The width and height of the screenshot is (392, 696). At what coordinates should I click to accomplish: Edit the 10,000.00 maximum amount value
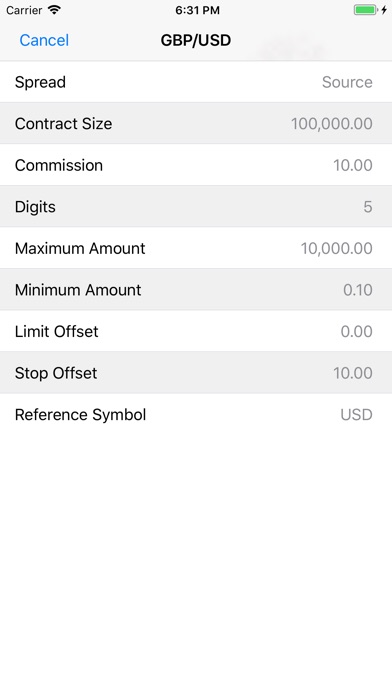(337, 248)
